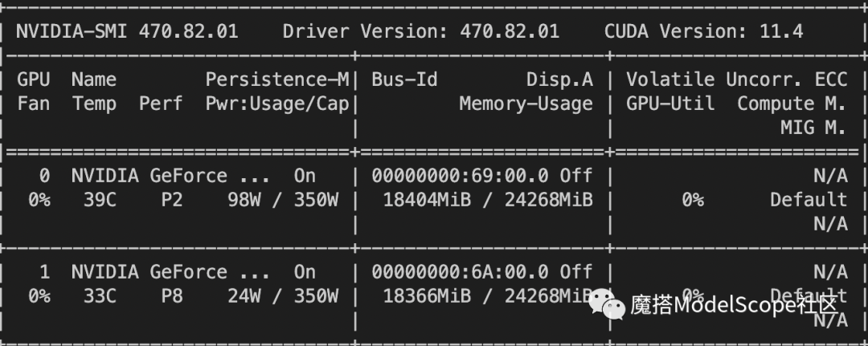Click the NVIDIA-SMI 470.82.01 version text
This screenshot has height=346, width=868.
coord(127,31)
